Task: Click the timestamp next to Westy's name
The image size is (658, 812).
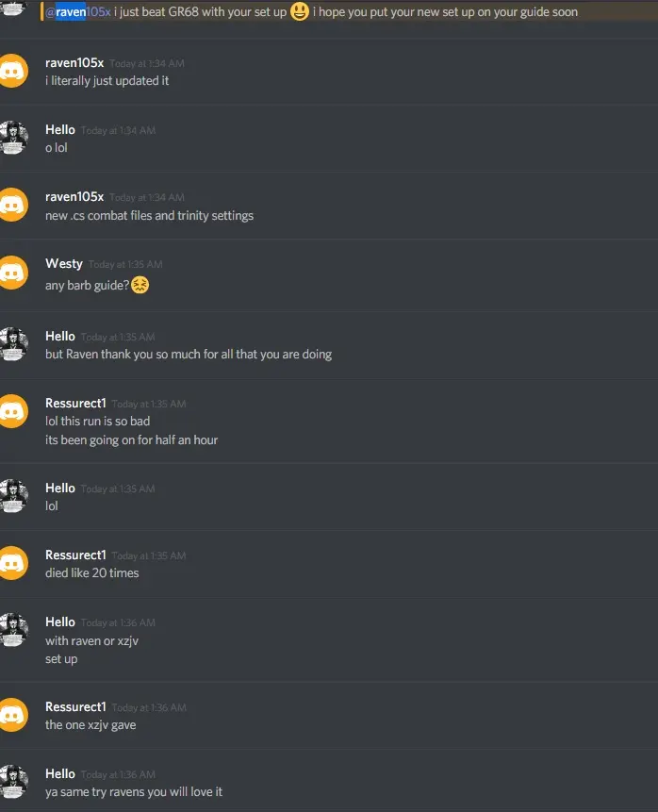Action: (125, 264)
